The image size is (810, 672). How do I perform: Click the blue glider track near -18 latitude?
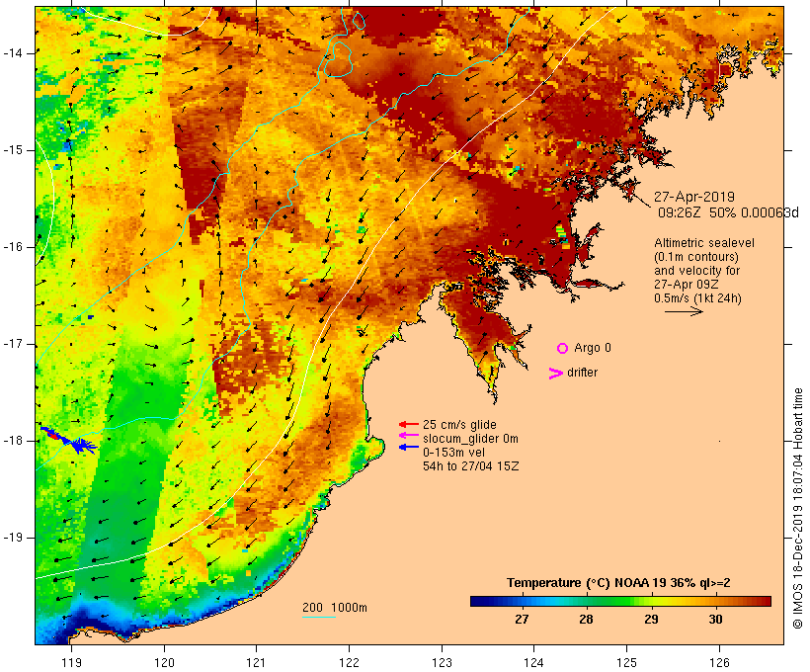[x=69, y=439]
